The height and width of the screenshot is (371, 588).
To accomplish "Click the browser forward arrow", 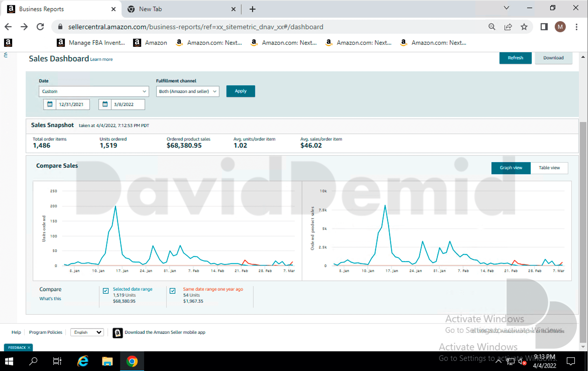I will coord(24,27).
